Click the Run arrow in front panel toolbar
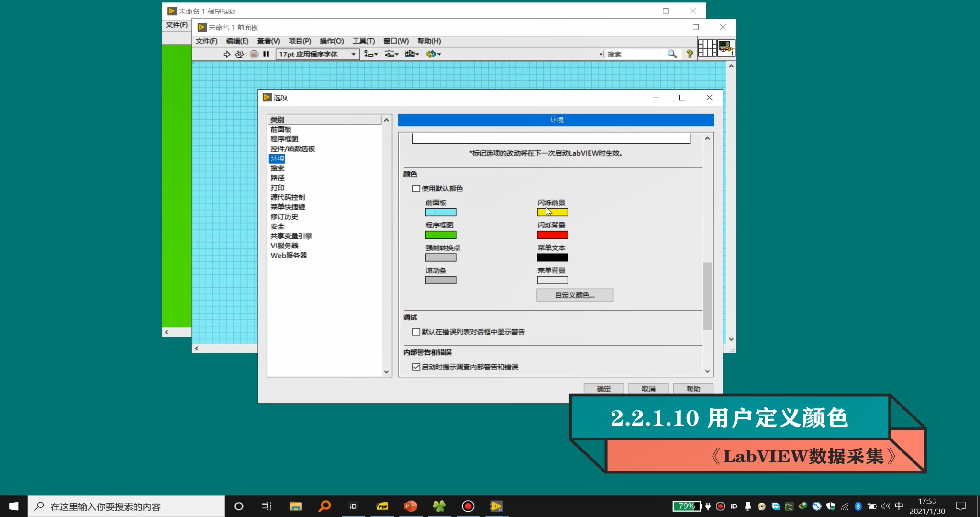 pos(227,54)
